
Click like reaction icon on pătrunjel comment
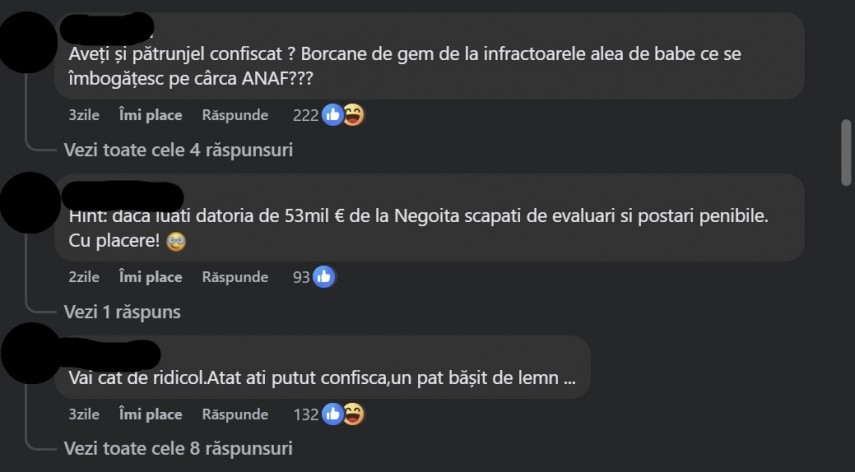tap(333, 115)
